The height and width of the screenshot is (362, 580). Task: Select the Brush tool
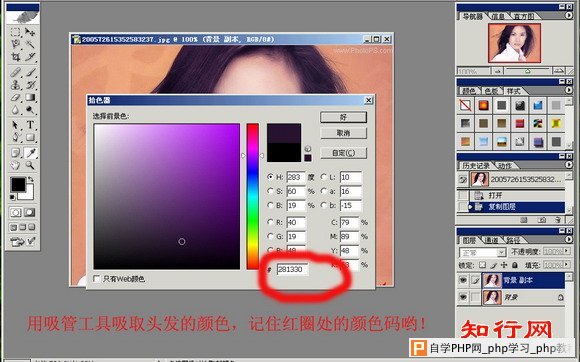coord(30,72)
